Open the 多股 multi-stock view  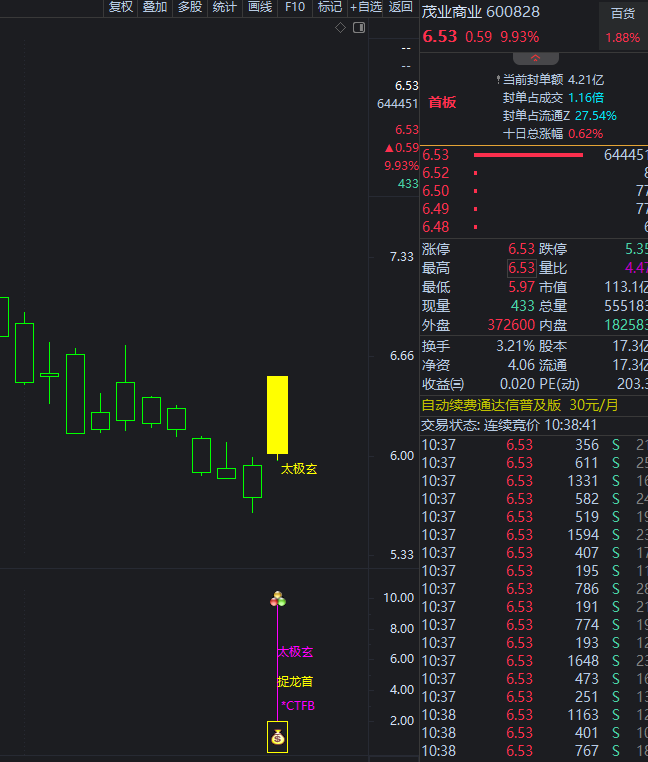coord(189,7)
